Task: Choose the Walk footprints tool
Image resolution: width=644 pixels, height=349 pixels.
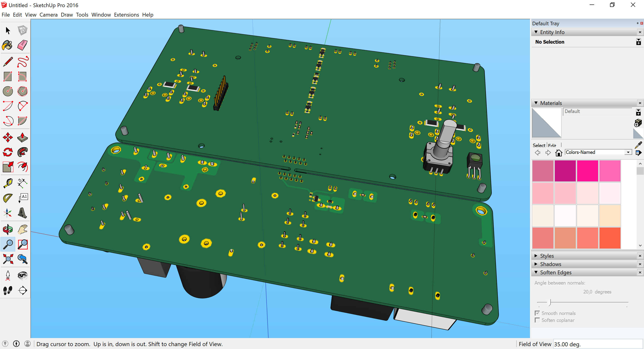Action: point(8,290)
